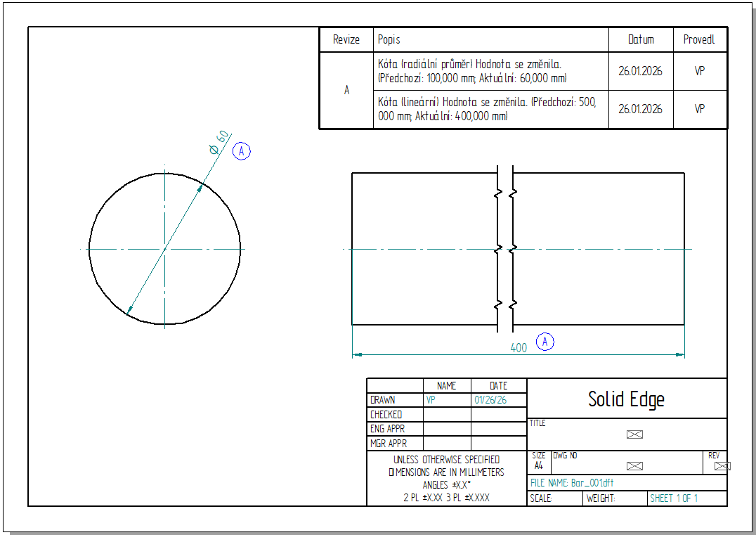756x535 pixels.
Task: Click the crossed-box placeholder in the TITLE field
Action: tap(634, 434)
